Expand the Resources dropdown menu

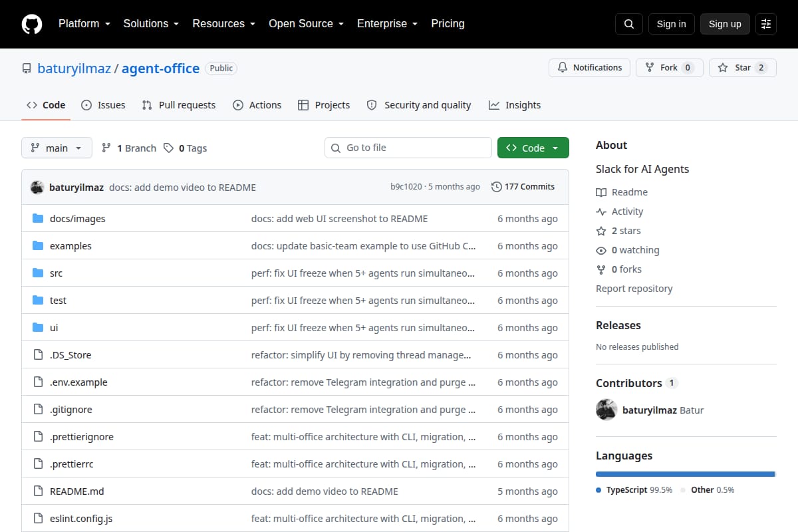[223, 24]
